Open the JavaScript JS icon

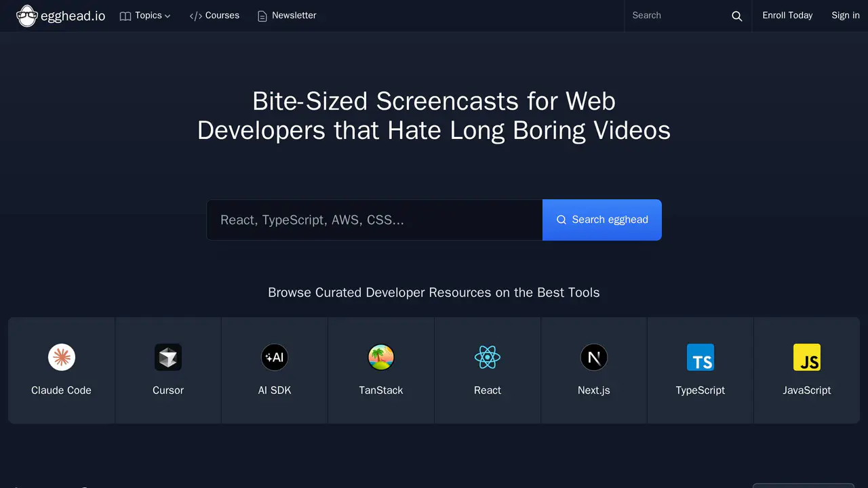pyautogui.click(x=807, y=357)
